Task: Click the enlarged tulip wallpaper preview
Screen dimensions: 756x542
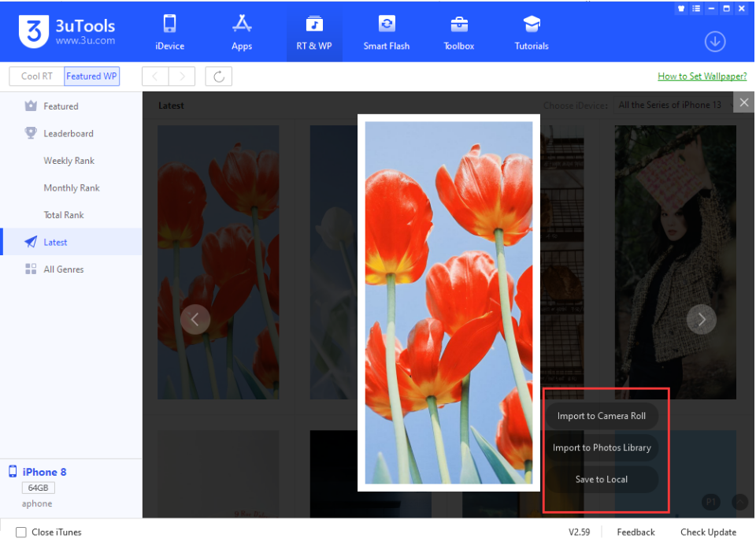Action: coord(448,303)
